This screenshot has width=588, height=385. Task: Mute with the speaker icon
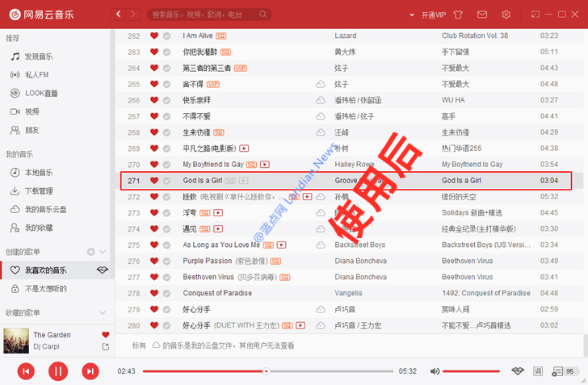pyautogui.click(x=435, y=371)
